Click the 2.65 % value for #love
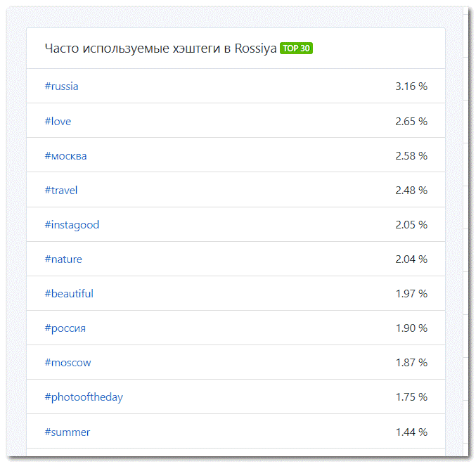The height and width of the screenshot is (464, 476). [x=411, y=122]
